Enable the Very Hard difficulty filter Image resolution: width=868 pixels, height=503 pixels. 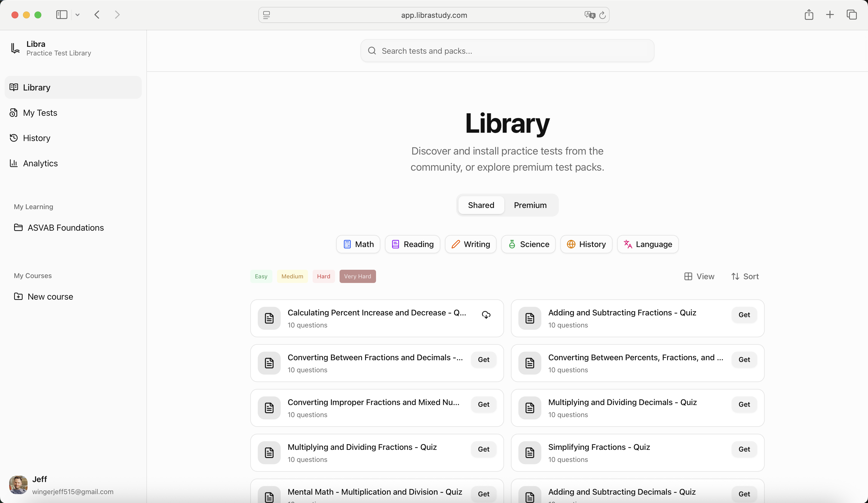click(x=357, y=276)
